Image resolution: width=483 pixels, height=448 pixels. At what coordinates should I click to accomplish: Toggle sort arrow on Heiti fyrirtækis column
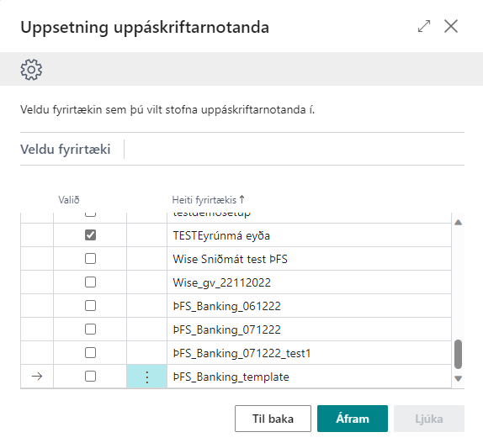[241, 200]
